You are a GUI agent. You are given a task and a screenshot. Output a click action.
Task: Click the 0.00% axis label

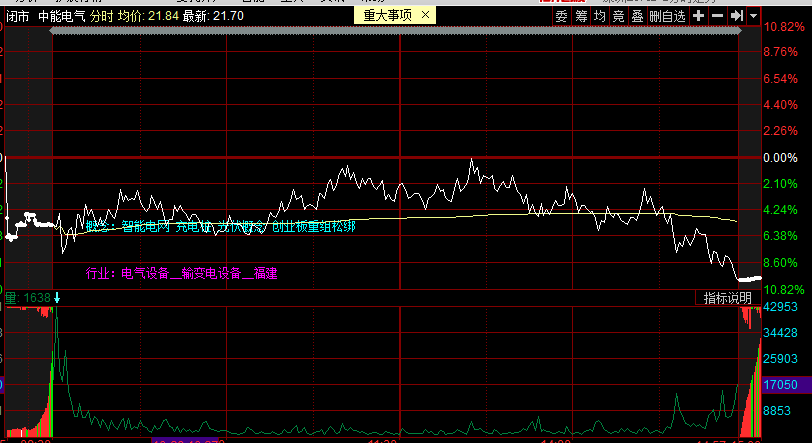(780, 158)
